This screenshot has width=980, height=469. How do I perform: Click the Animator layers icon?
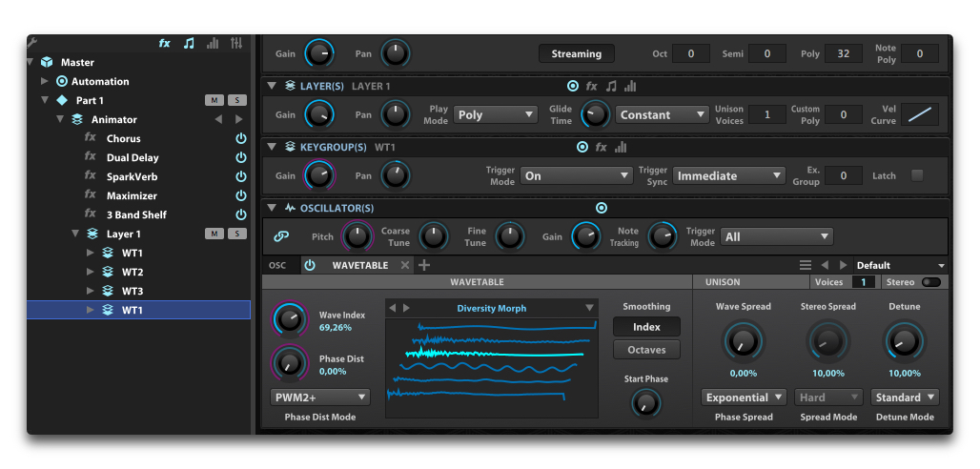pos(77,119)
